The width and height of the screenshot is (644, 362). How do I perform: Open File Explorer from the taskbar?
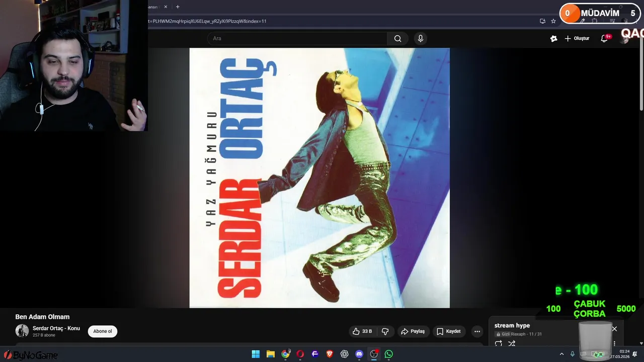tap(270, 354)
